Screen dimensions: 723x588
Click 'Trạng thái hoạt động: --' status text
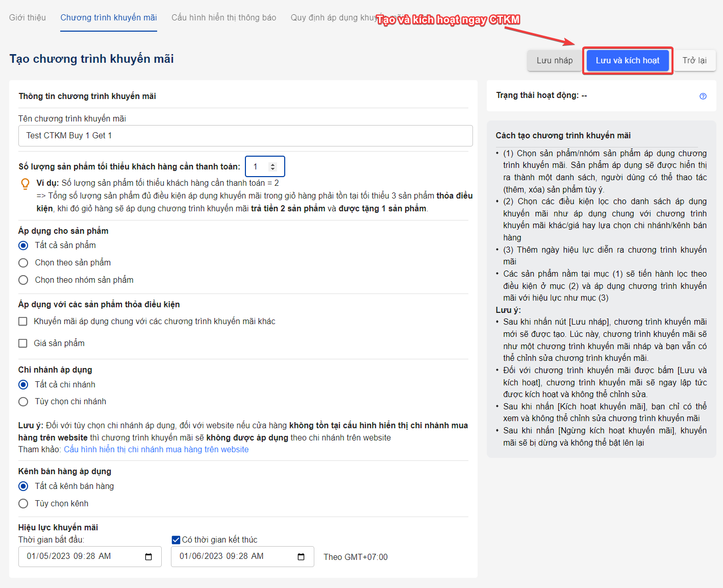click(541, 95)
